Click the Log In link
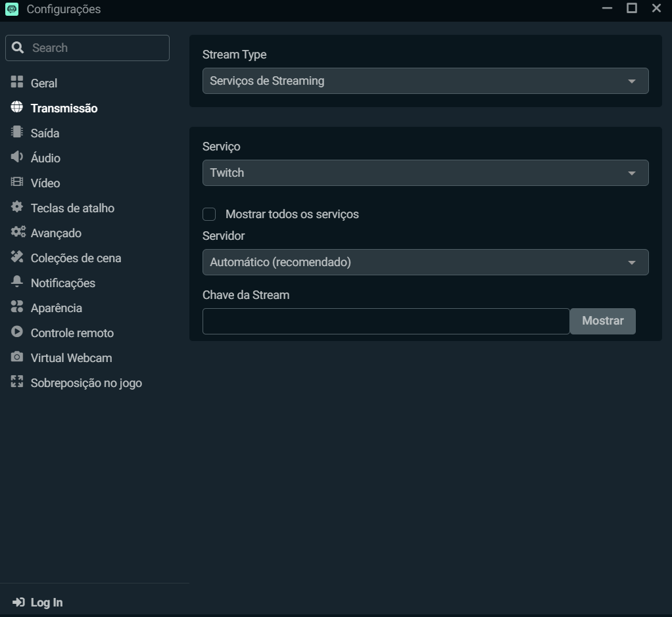Viewport: 672px width, 617px height. point(47,603)
